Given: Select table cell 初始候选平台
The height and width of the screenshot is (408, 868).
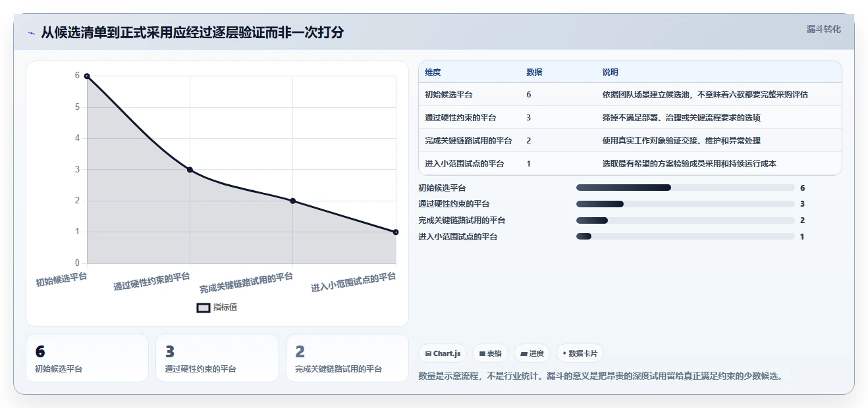Looking at the screenshot, I should tap(448, 95).
